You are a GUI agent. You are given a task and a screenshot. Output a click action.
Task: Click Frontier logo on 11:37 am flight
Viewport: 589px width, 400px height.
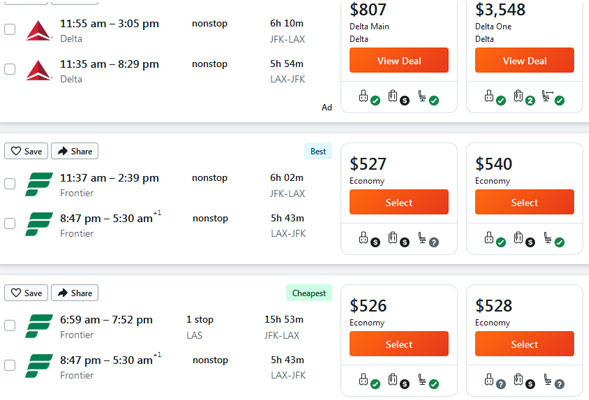point(39,184)
